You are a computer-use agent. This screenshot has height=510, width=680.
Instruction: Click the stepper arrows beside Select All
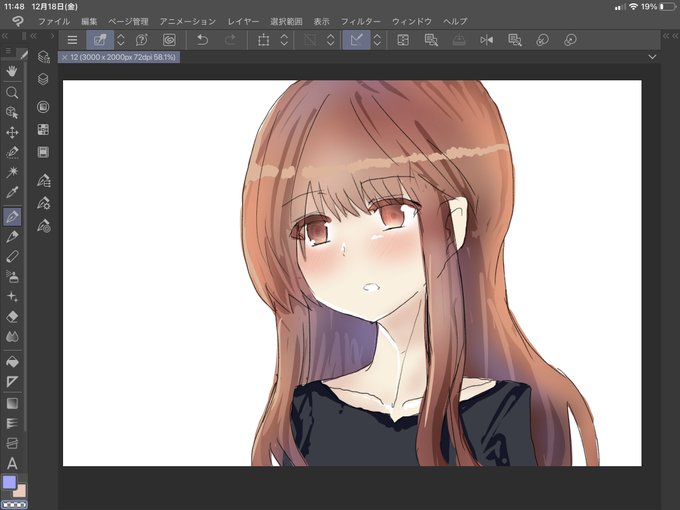click(x=284, y=40)
